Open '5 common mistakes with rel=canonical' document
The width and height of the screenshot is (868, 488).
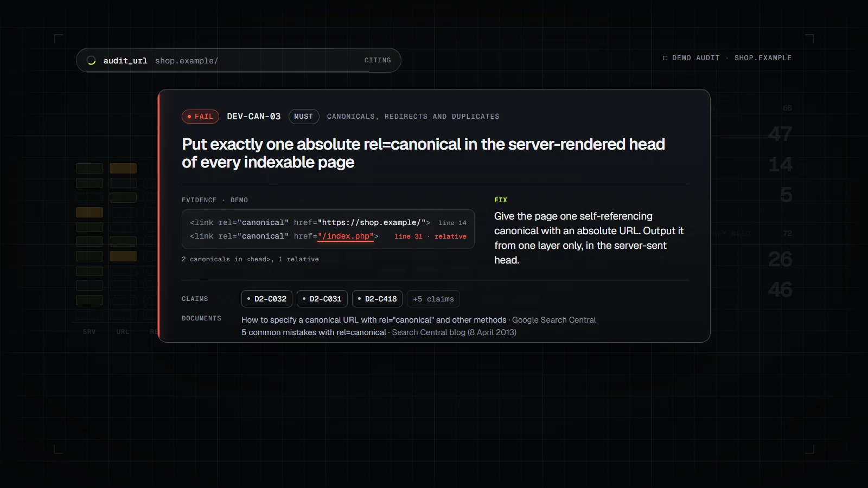tap(314, 332)
